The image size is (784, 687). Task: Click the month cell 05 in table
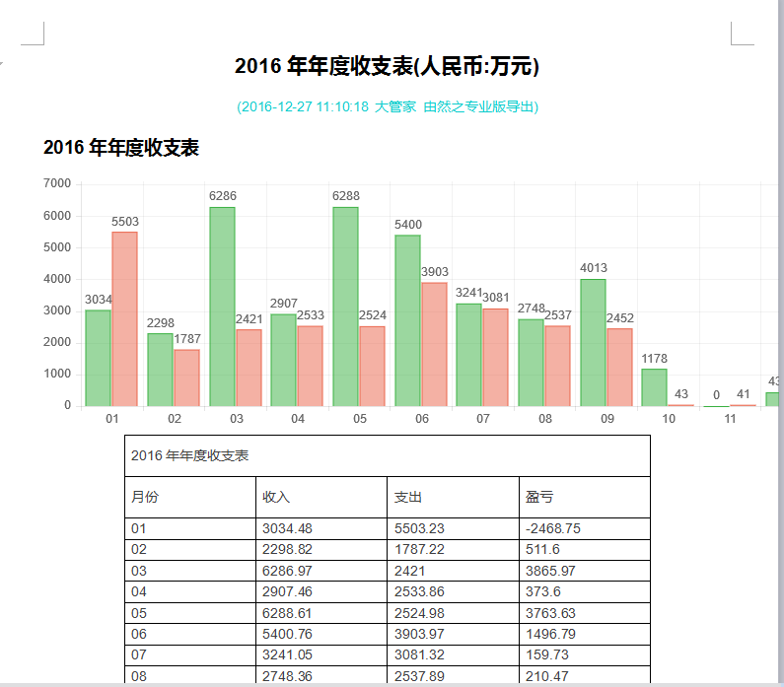tap(190, 613)
